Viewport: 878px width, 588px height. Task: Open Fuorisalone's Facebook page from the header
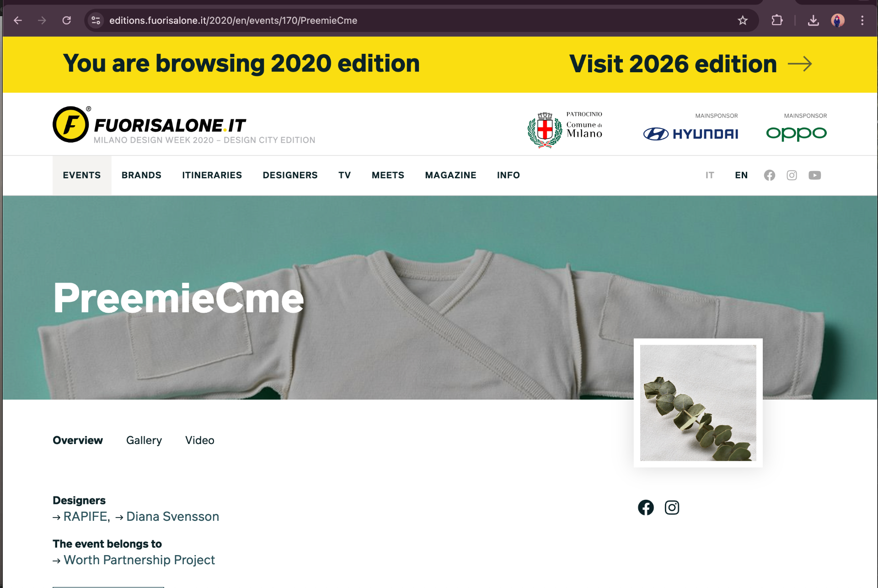coord(769,175)
